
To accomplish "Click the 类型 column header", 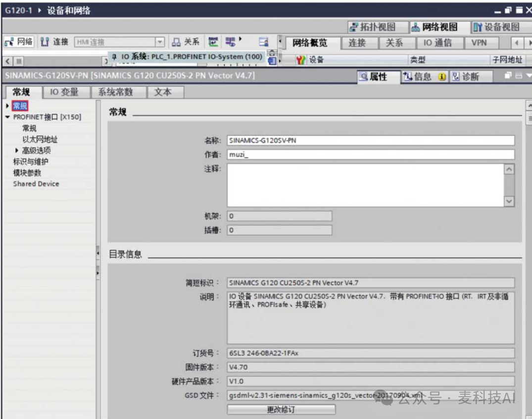I will (448, 60).
